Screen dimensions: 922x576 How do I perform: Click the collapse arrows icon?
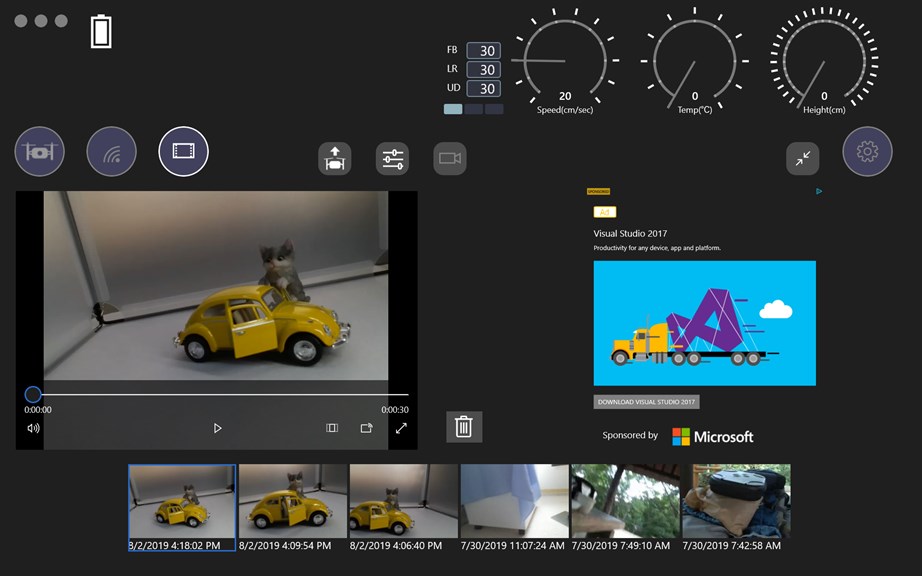(x=802, y=158)
